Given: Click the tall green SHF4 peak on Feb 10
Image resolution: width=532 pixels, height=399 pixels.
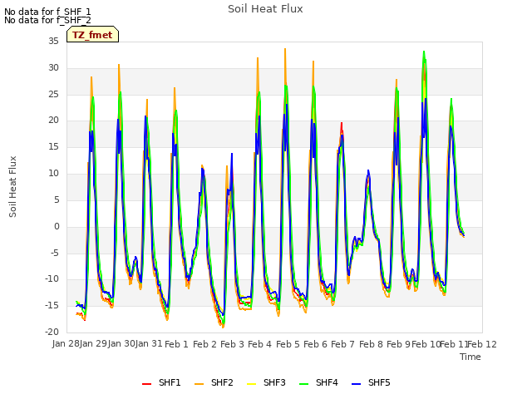Looking at the screenshot, I should (x=424, y=52).
